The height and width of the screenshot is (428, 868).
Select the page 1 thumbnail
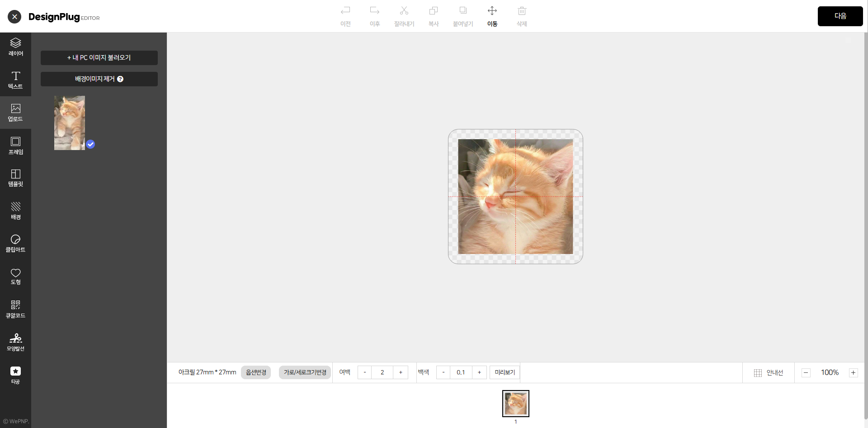click(x=515, y=404)
